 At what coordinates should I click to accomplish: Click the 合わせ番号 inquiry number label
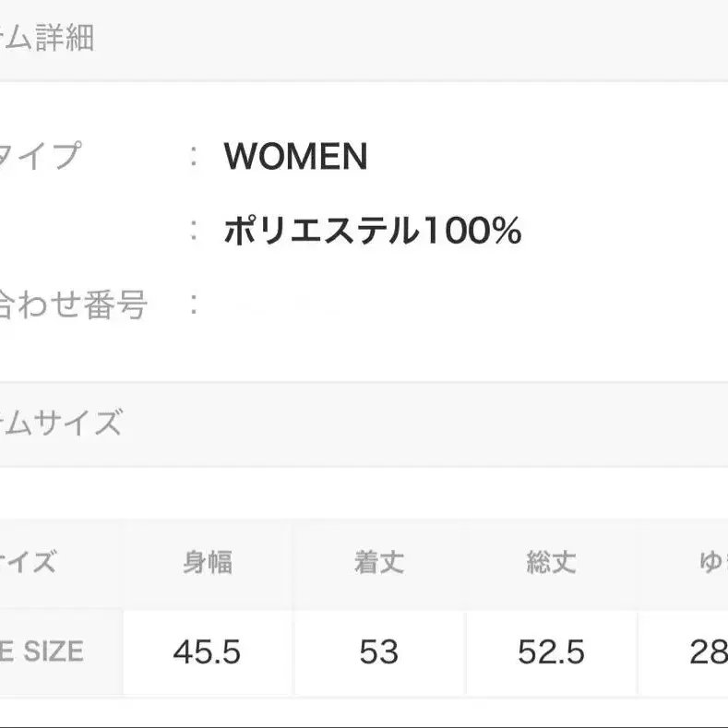[x=72, y=304]
